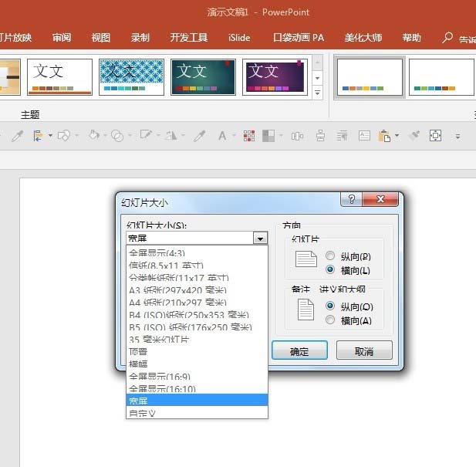Click the paste clipboard icon
This screenshot has width=476, height=467.
click(x=384, y=136)
